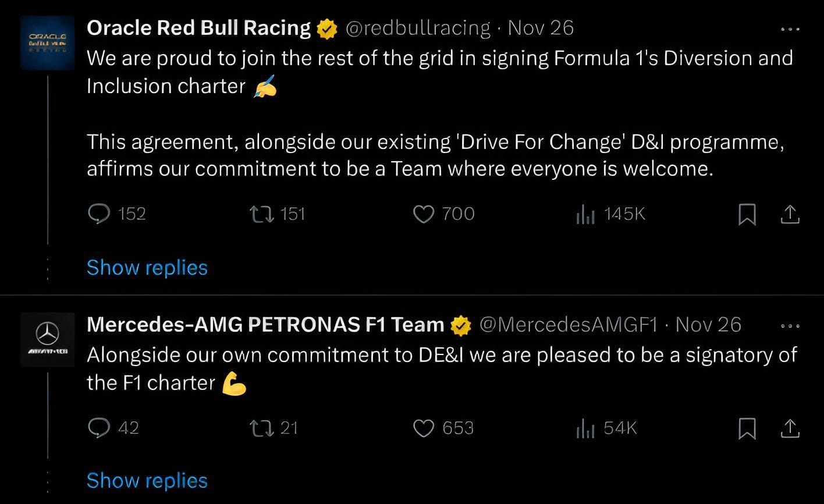Reply to the Red Bull Racing tweet
This screenshot has width=824, height=504.
tap(99, 215)
